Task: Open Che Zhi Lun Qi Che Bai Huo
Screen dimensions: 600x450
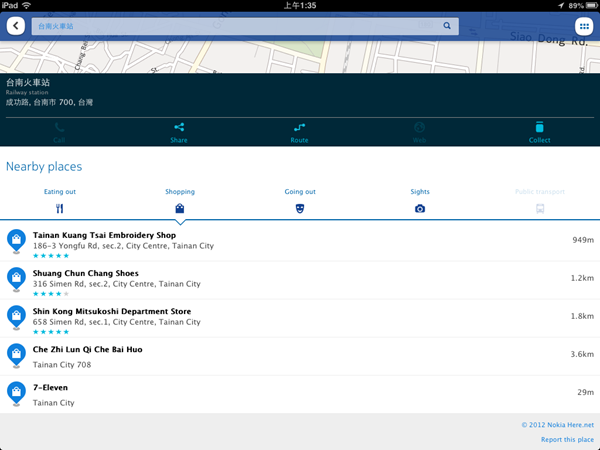Action: tap(88, 349)
